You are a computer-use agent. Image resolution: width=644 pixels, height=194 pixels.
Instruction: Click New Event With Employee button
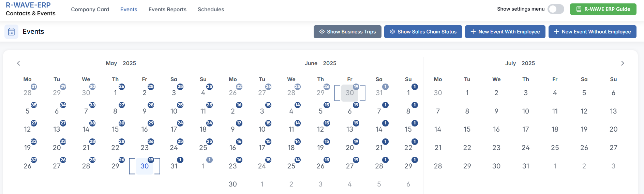(505, 32)
